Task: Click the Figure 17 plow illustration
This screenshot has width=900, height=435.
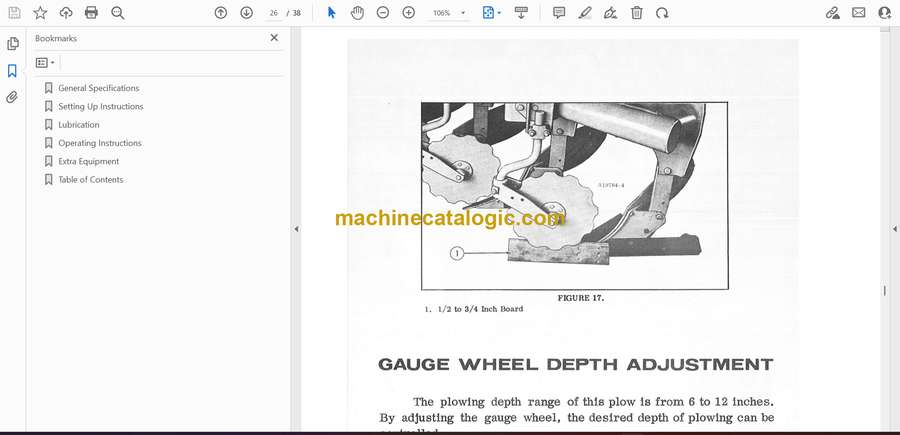Action: [x=575, y=196]
